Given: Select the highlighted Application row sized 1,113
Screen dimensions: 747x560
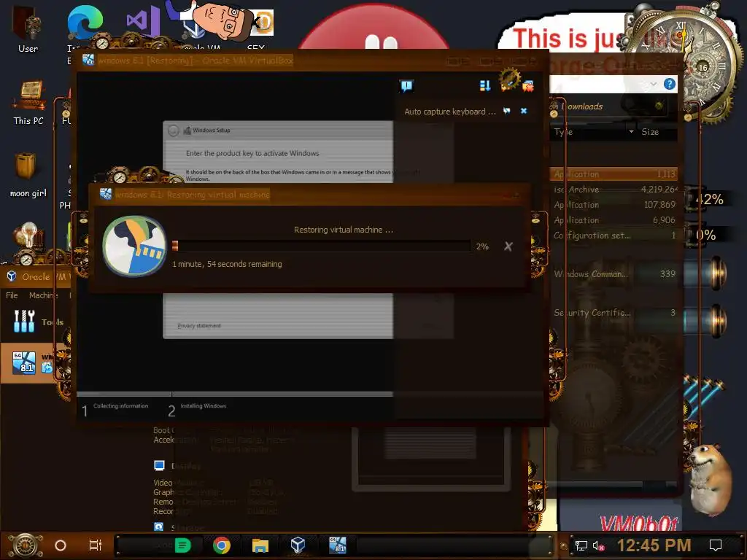Looking at the screenshot, I should click(614, 174).
